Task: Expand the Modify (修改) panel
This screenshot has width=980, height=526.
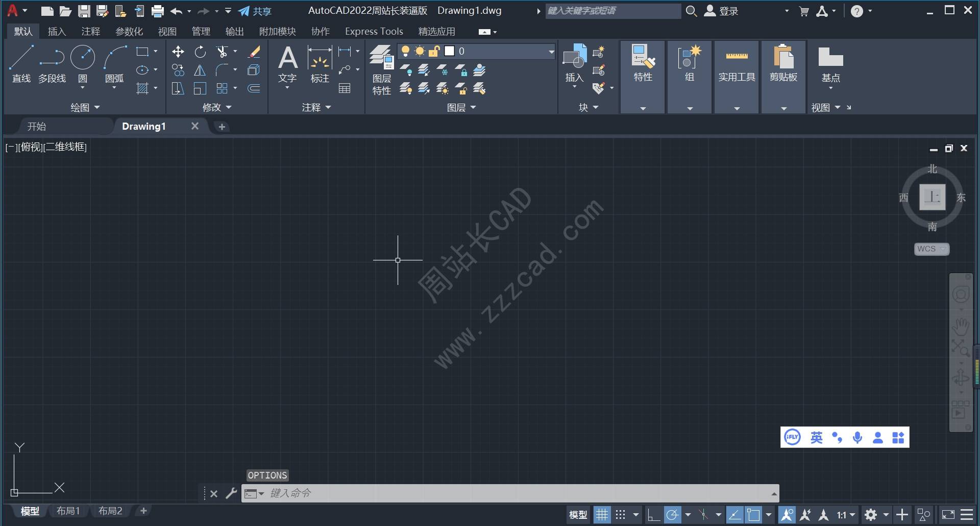Action: point(217,107)
